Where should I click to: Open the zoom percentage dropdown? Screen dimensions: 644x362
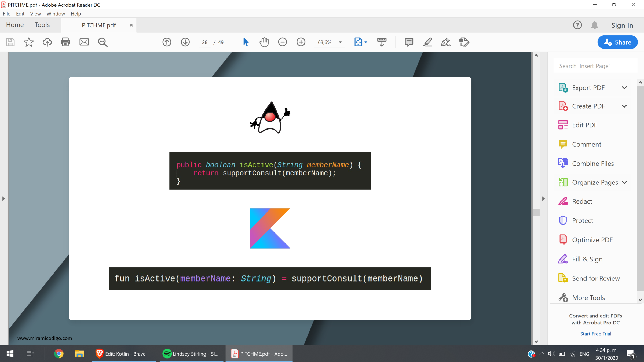coord(340,42)
